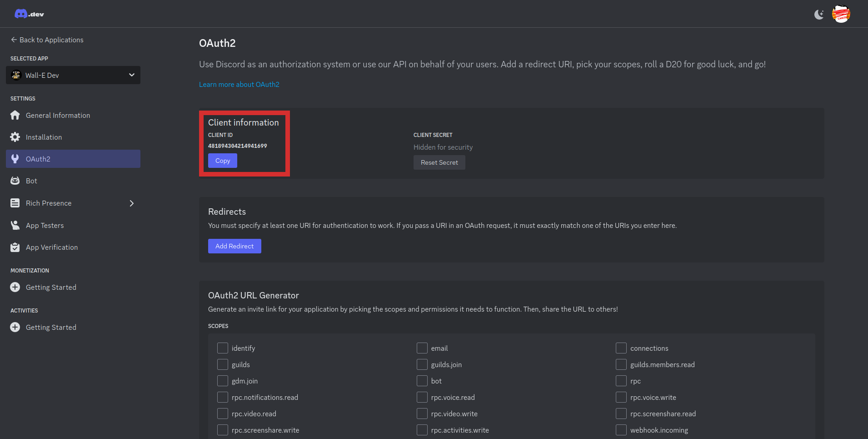Open the user avatar menu

tap(841, 14)
